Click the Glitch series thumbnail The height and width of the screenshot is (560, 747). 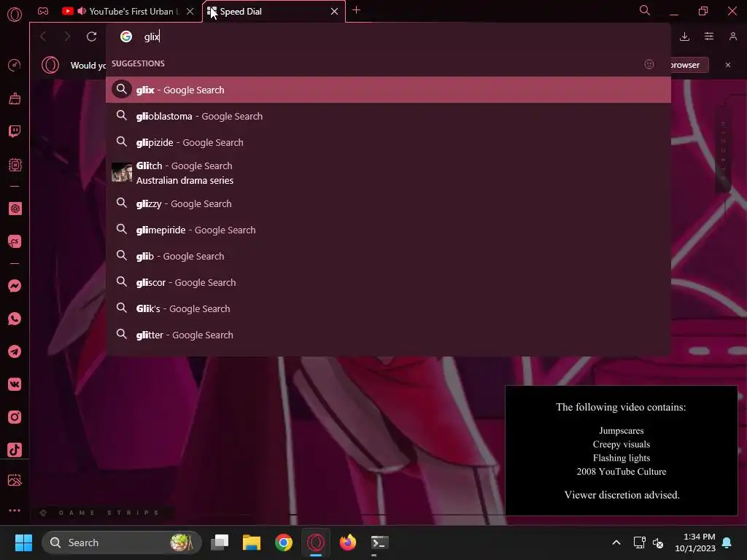pyautogui.click(x=122, y=172)
